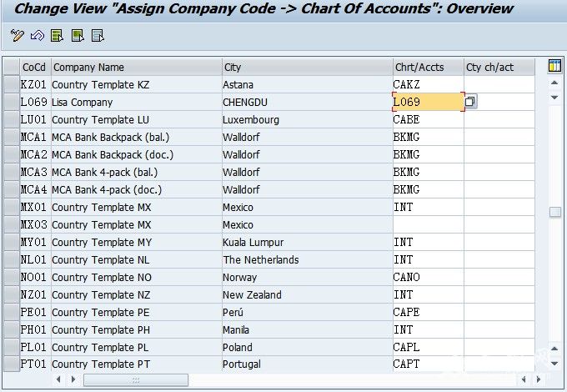Select the row selector for PT01

point(12,364)
